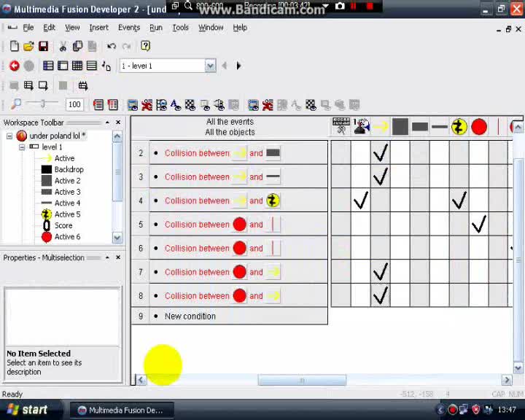Collapse Workspace Toolbar panel arrow
The image size is (525, 420).
click(107, 122)
